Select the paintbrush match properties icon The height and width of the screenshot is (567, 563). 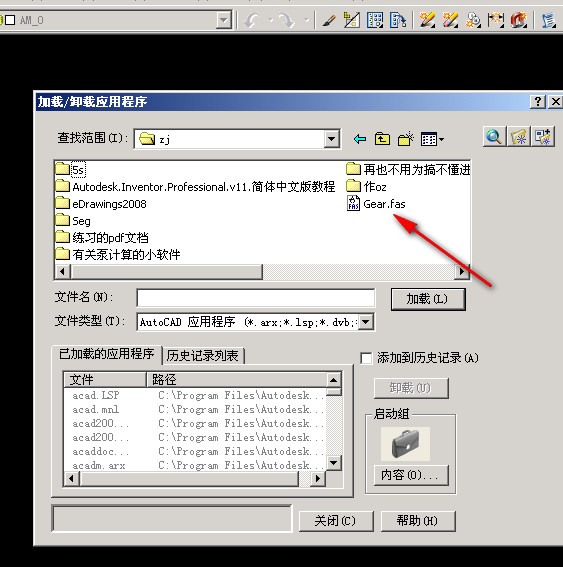pos(329,21)
